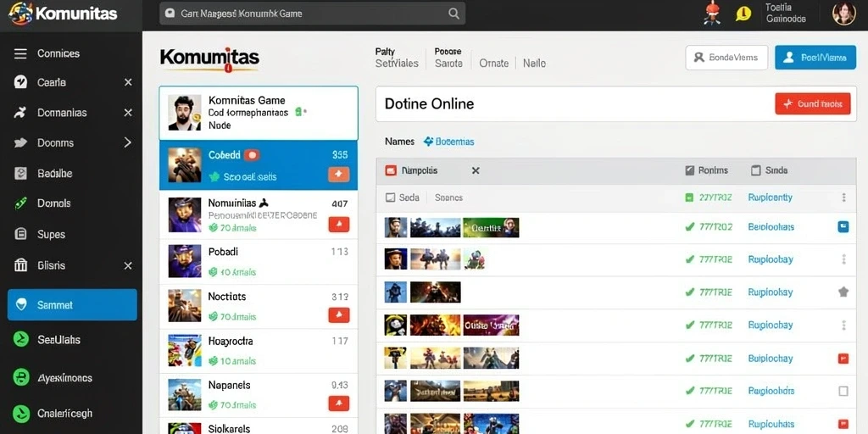This screenshot has height=434, width=868.
Task: Click the Bondta Views button
Action: pos(726,57)
